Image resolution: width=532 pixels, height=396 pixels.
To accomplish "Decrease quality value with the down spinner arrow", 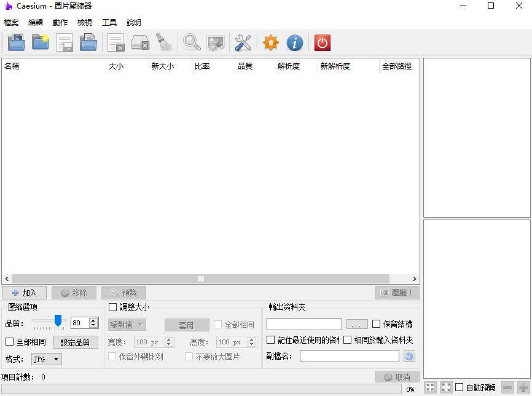I will [93, 325].
